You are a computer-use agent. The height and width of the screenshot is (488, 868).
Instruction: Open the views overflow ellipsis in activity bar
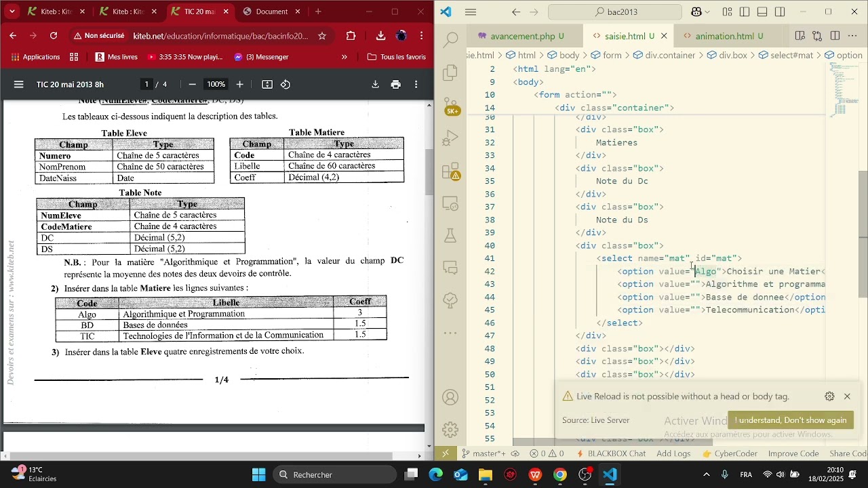[451, 333]
